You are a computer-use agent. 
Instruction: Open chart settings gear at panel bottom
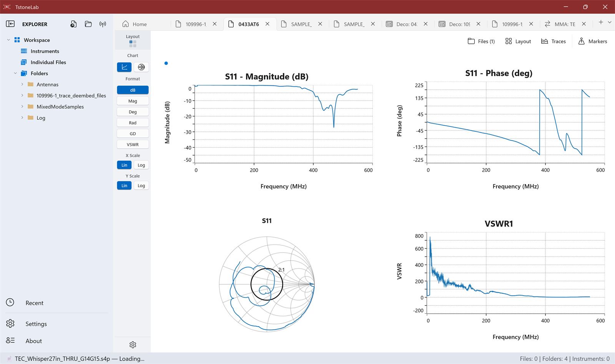pyautogui.click(x=133, y=345)
